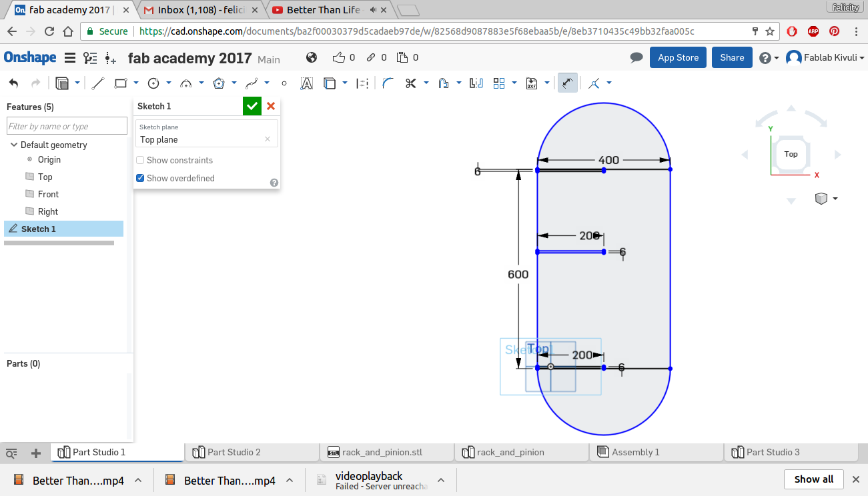Screen dimensions: 868x496
Task: Accept Sketch 1 with green checkmark
Action: click(252, 106)
